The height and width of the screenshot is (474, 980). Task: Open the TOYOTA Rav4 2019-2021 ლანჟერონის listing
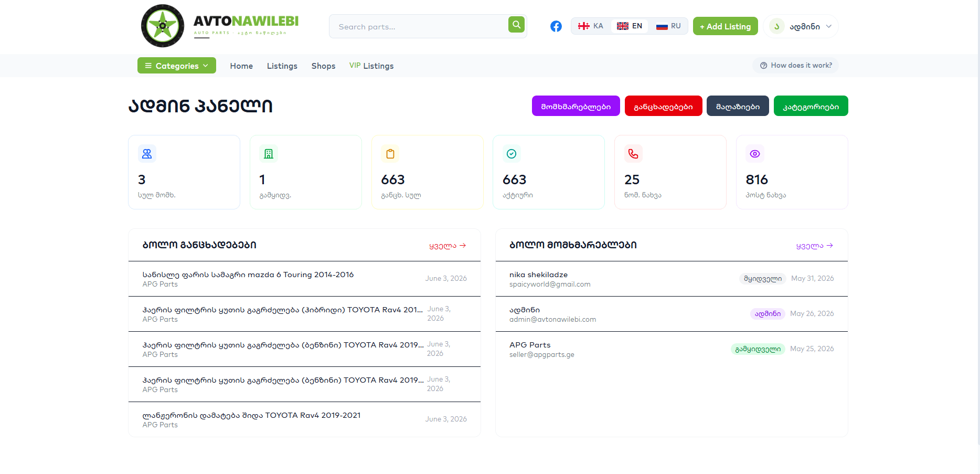tap(304, 419)
